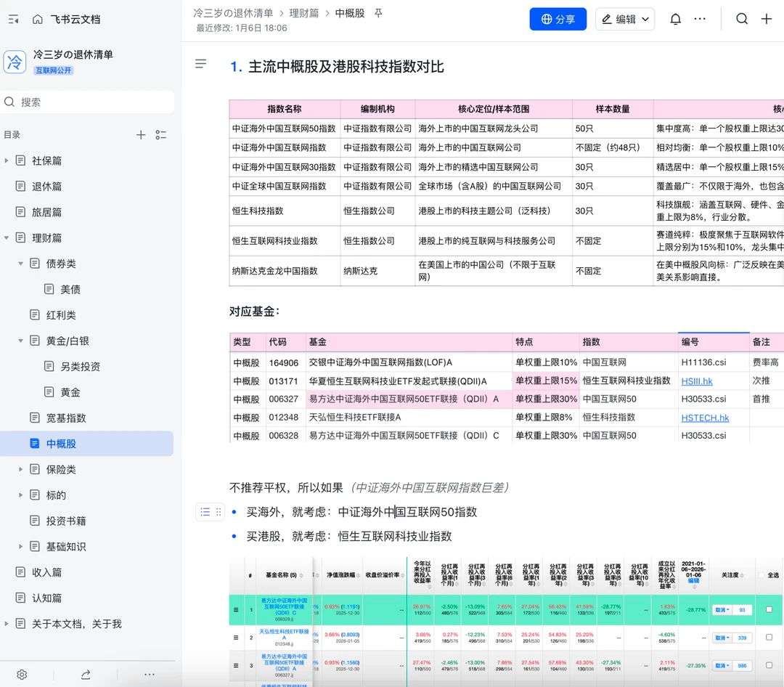This screenshot has height=687, width=784.
Task: Open search from the top-right magnifier
Action: [742, 19]
